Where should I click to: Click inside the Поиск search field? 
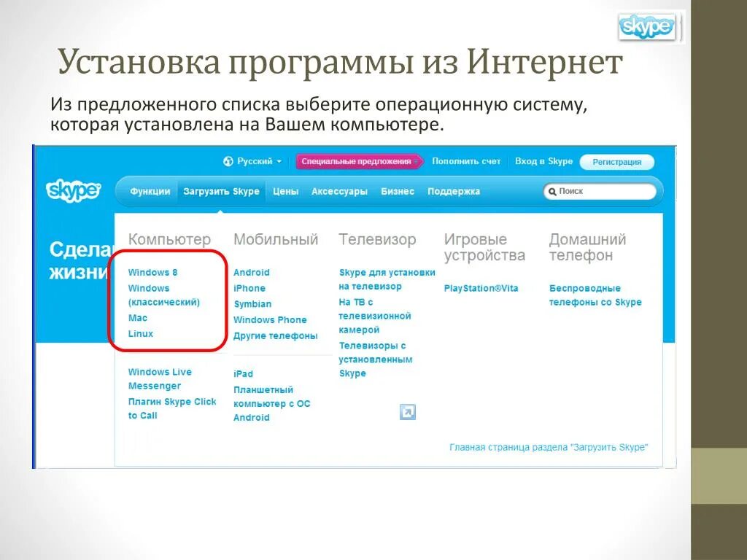(600, 192)
